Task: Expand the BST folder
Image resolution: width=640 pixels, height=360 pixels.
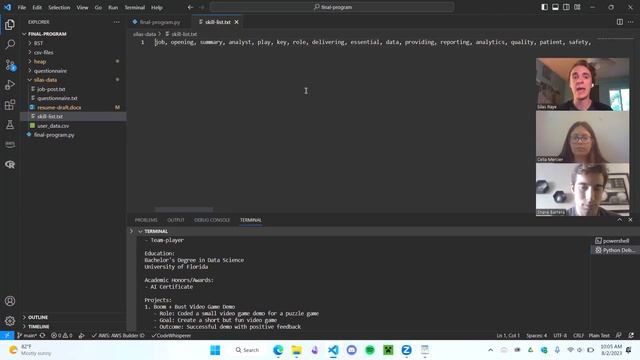Action: (x=38, y=43)
